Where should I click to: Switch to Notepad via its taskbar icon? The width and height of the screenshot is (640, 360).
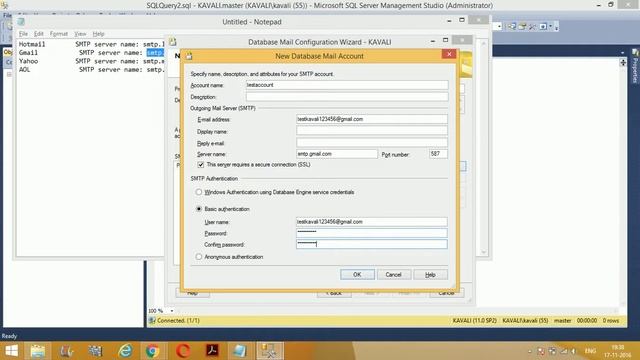(239, 351)
